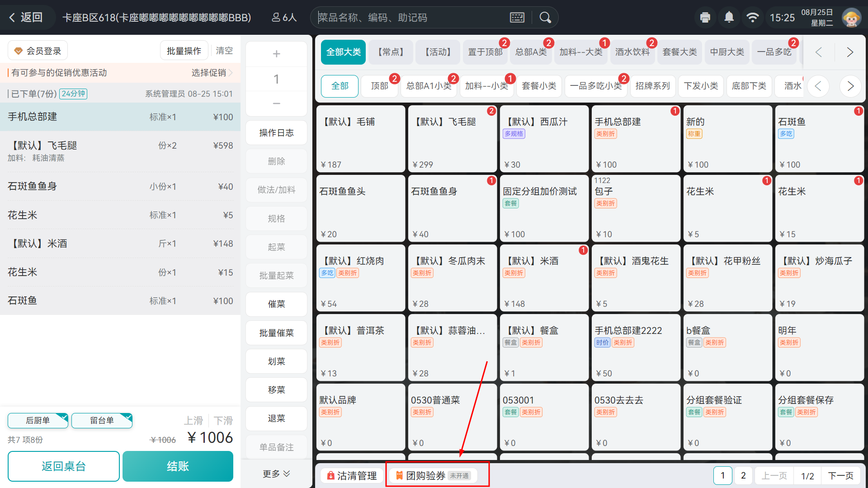The image size is (868, 488).
Task: Click 清空 to clear order
Action: tap(224, 51)
